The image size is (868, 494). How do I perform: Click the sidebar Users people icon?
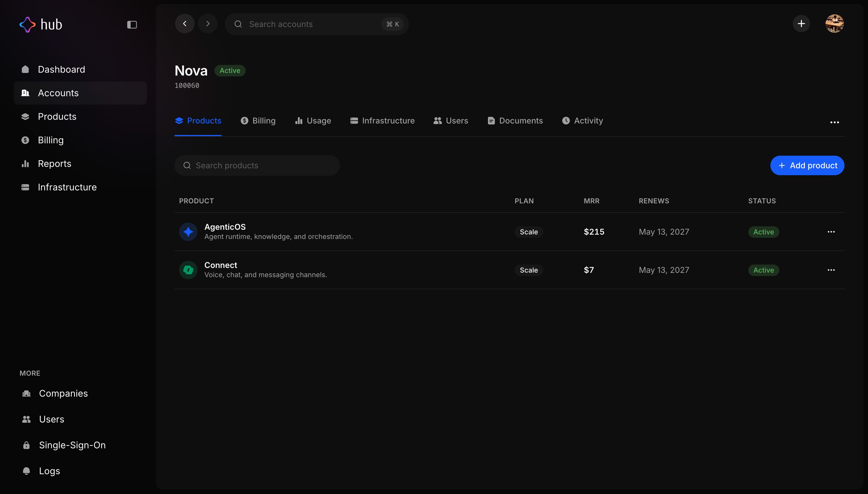click(26, 419)
